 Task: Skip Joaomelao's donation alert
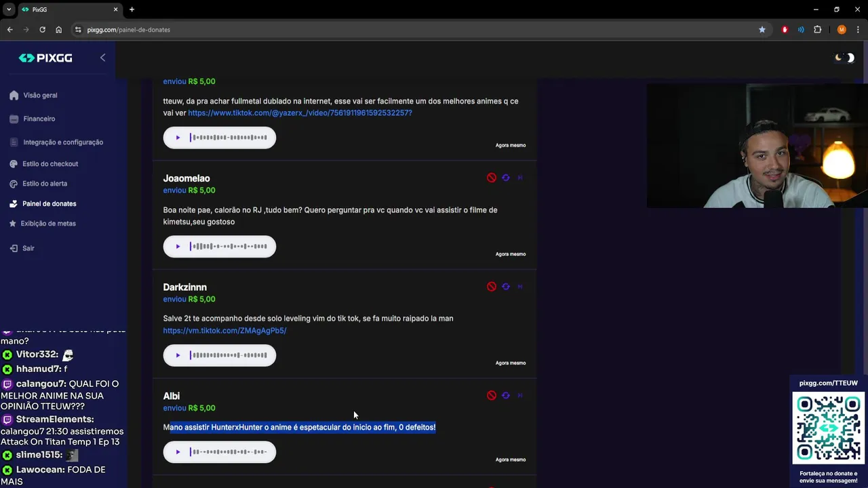click(x=520, y=178)
